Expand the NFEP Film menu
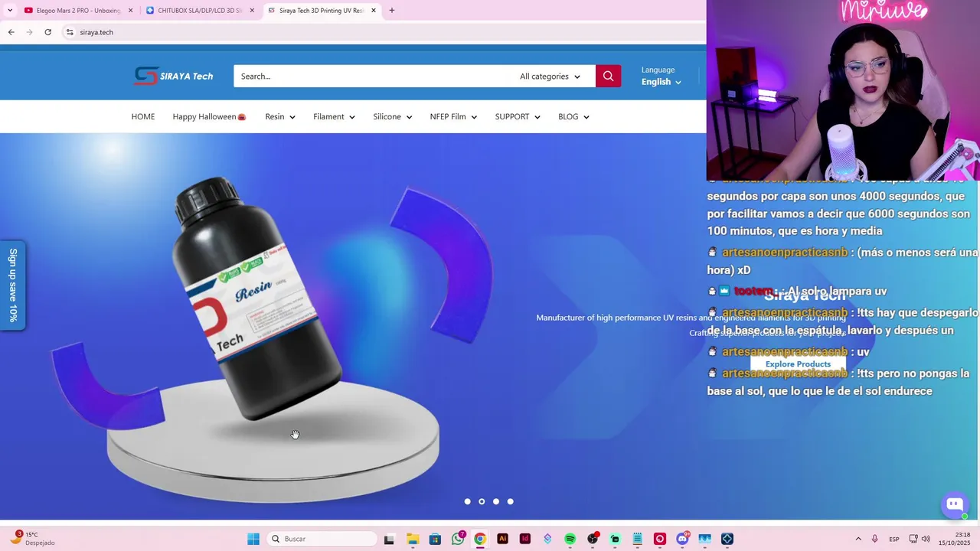 (453, 116)
